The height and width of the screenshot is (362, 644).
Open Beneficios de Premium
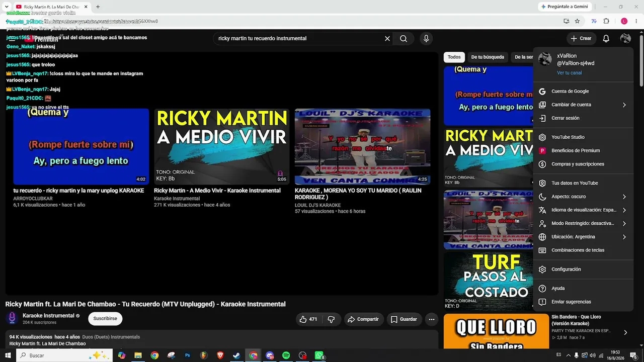[583, 151]
